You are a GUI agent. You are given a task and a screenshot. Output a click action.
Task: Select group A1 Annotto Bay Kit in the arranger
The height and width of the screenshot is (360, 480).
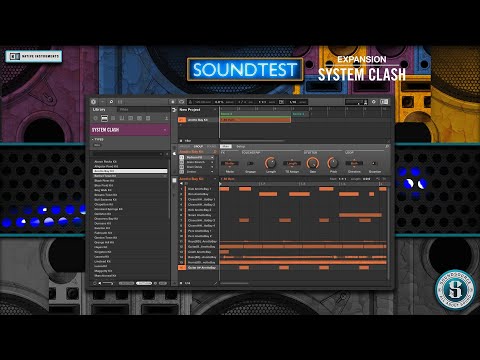click(x=198, y=120)
